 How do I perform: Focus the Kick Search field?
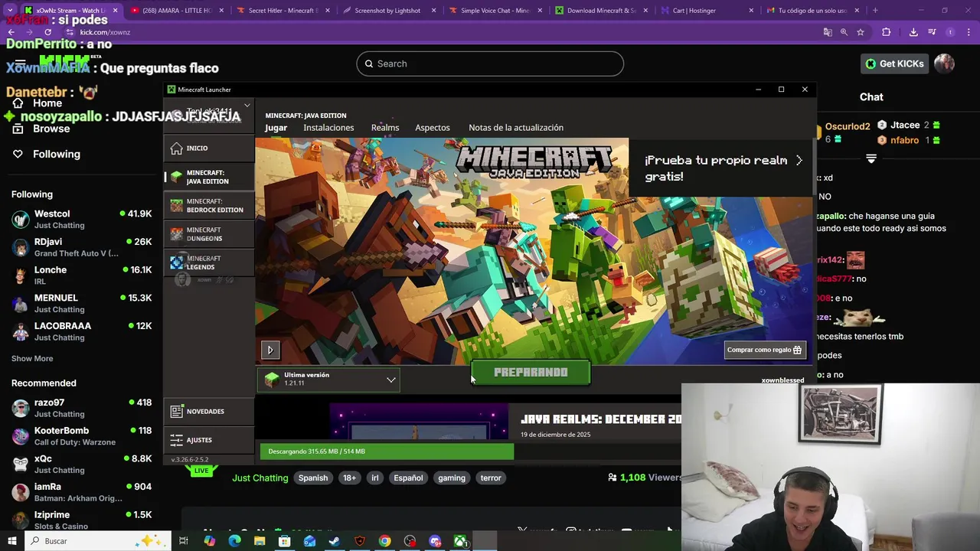tap(490, 64)
